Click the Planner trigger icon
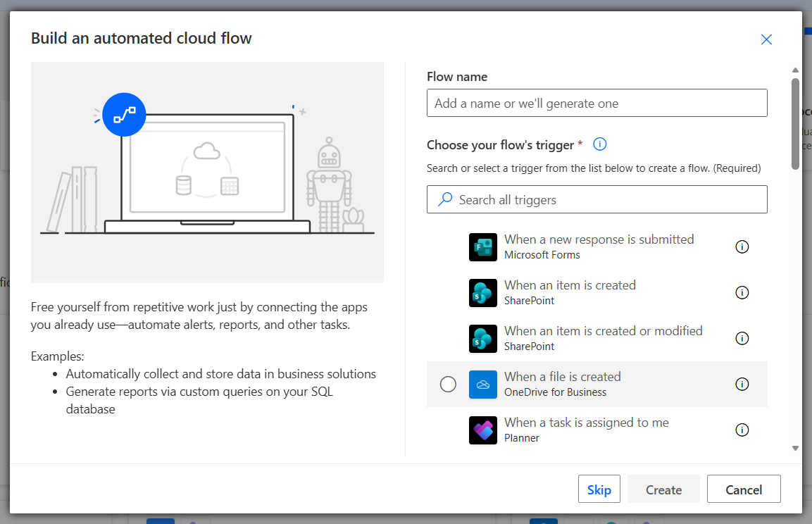Image resolution: width=812 pixels, height=524 pixels. pyautogui.click(x=482, y=430)
